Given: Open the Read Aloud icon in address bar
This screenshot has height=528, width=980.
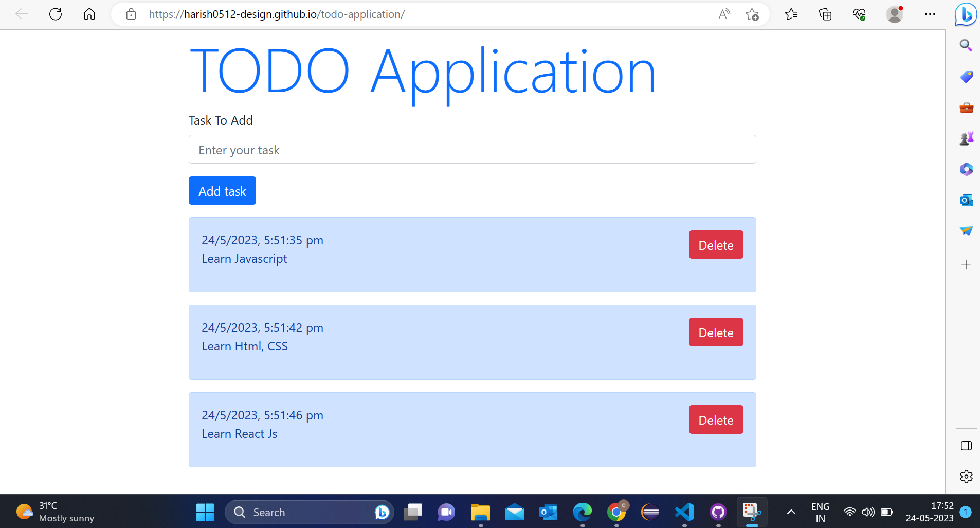Looking at the screenshot, I should tap(724, 14).
